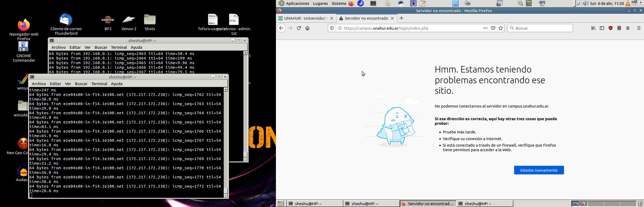This screenshot has width=644, height=207.
Task: Toggle the show desktop button
Action: pyautogui.click(x=280, y=204)
